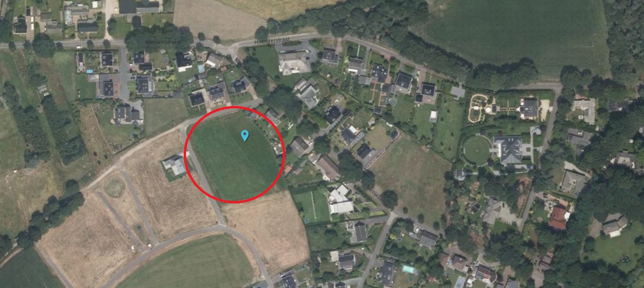Select the white-roofed building below the circled field

341,200
